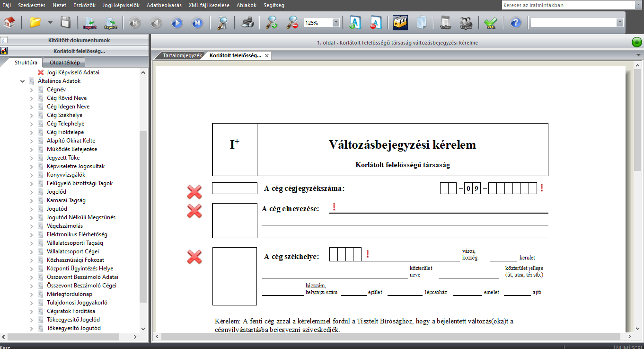This screenshot has width=644, height=349.
Task: Click the XML green checkmark validation icon
Action: tap(491, 23)
